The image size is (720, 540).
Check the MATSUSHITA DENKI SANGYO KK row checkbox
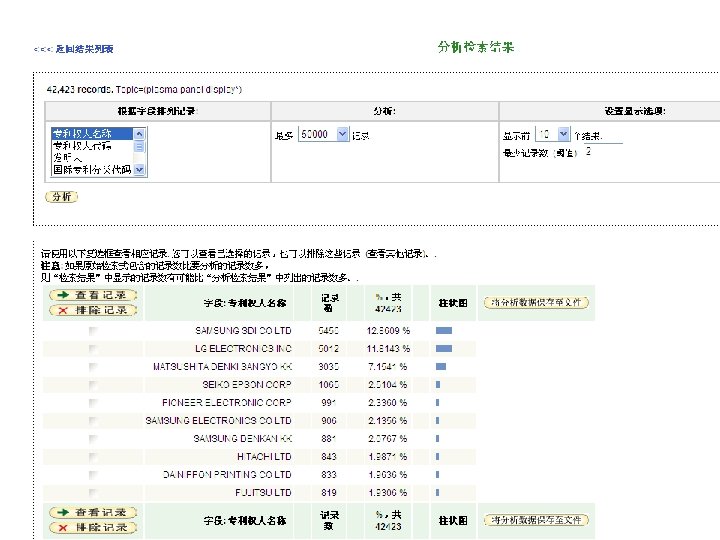[x=93, y=366]
